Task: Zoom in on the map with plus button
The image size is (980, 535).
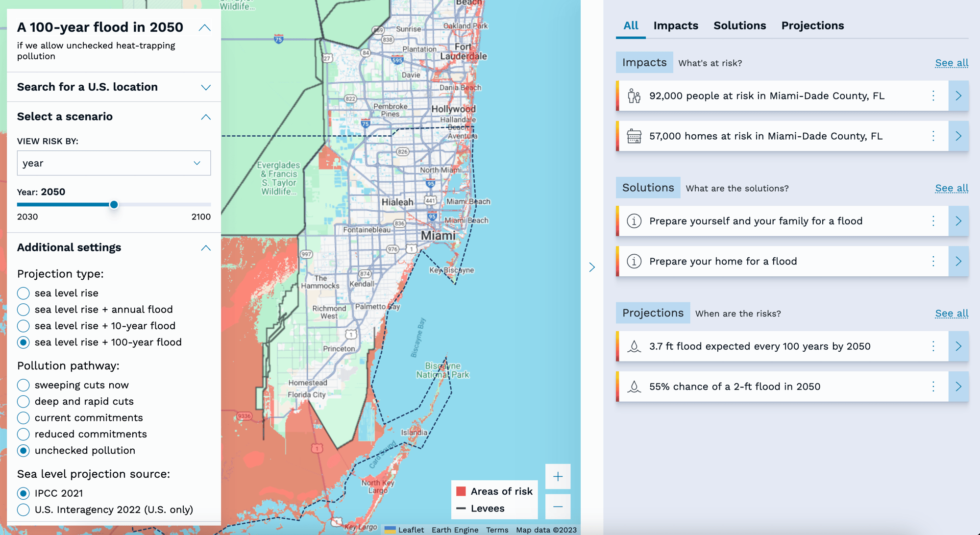Action: click(x=558, y=477)
